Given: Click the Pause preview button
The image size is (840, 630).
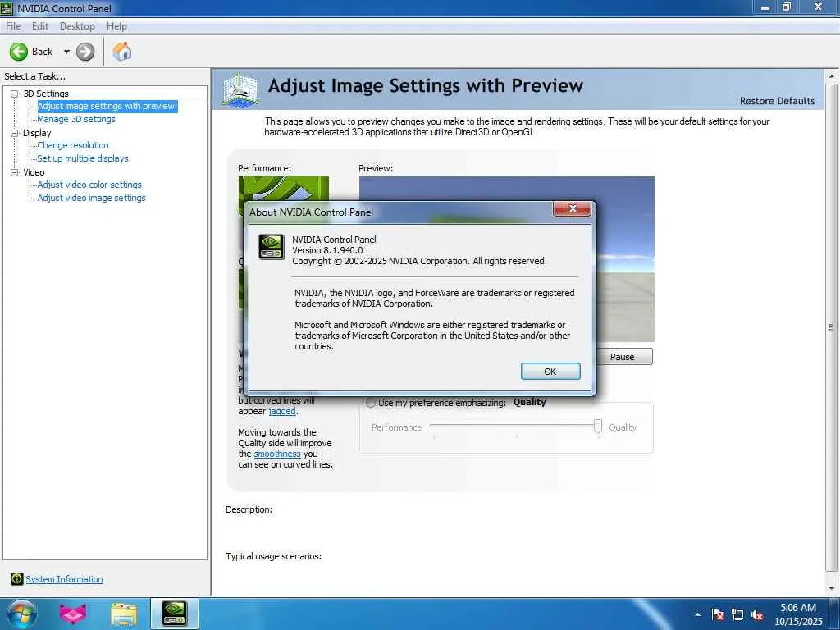Looking at the screenshot, I should 624,357.
